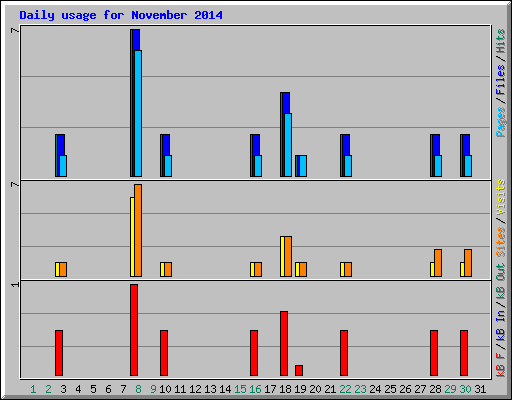This screenshot has height=400, width=512.
Task: Click the cyan Pages bar for day 19
Action: click(303, 166)
